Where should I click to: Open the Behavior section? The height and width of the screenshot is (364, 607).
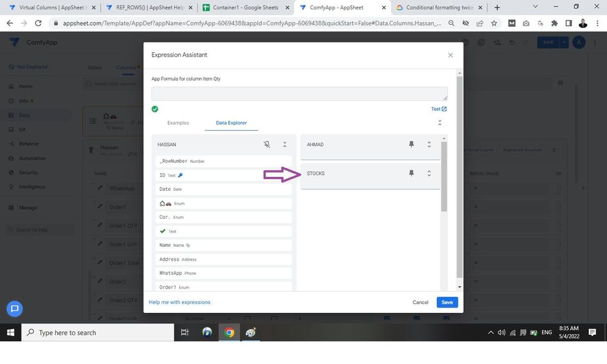(29, 143)
